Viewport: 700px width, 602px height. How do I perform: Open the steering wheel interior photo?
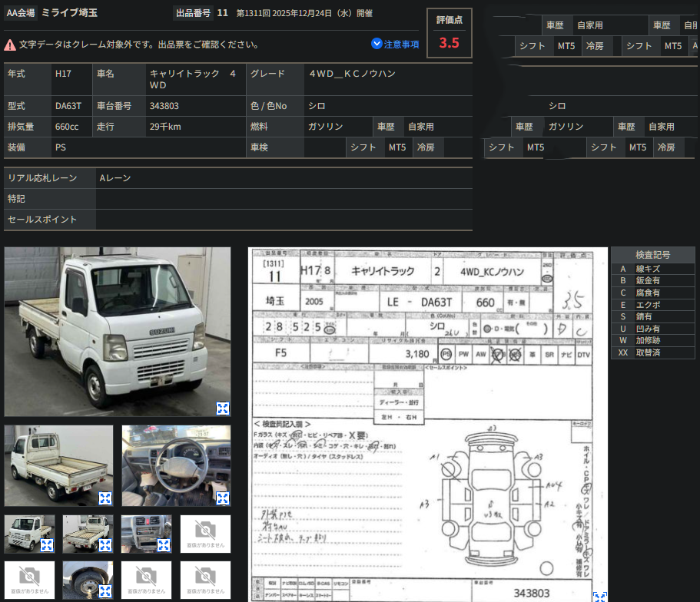tap(176, 465)
